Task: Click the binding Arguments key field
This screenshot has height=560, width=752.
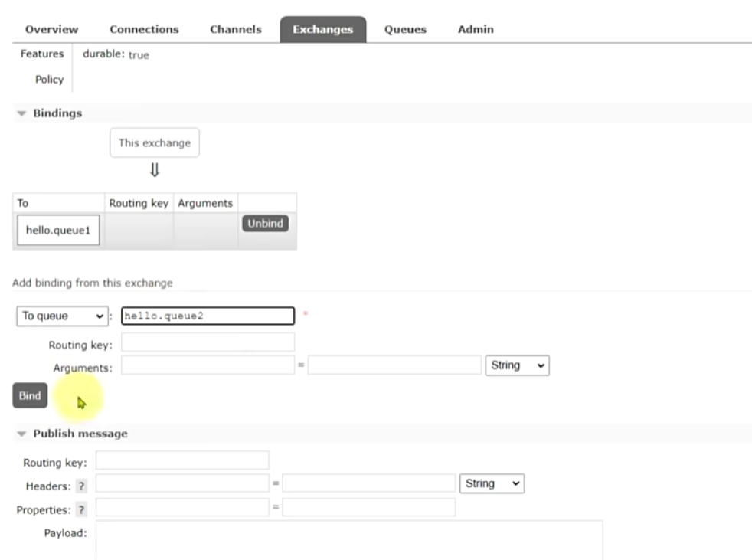Action: 208,365
